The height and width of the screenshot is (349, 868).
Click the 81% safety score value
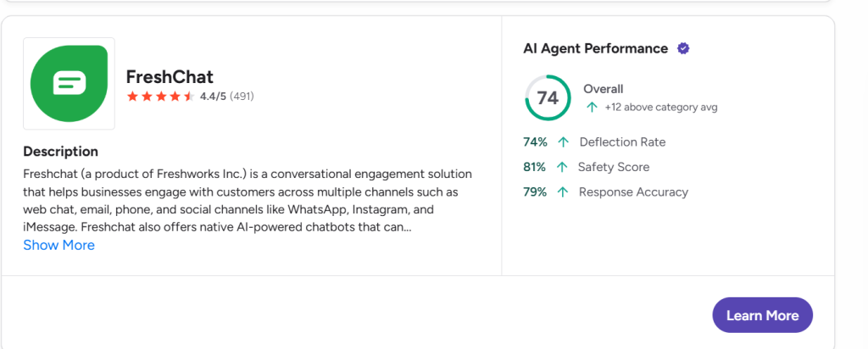click(535, 167)
